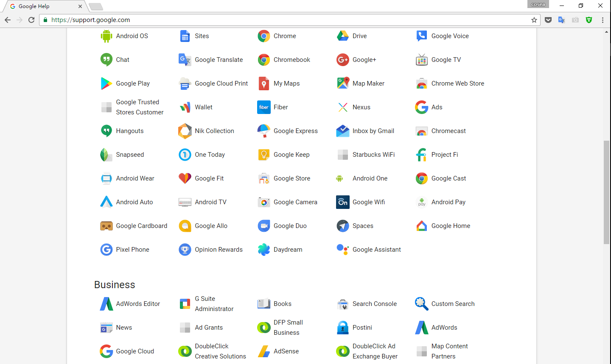The image size is (611, 364).
Task: Go to Google Cast help
Action: tap(448, 178)
